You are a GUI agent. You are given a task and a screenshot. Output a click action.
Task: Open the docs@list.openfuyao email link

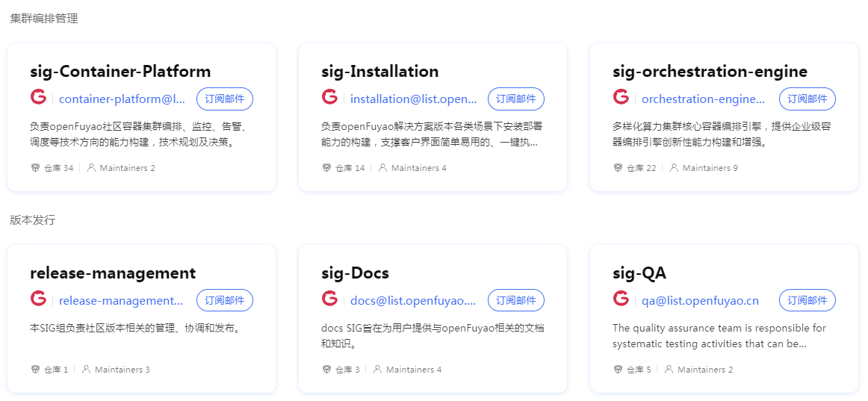[412, 301]
